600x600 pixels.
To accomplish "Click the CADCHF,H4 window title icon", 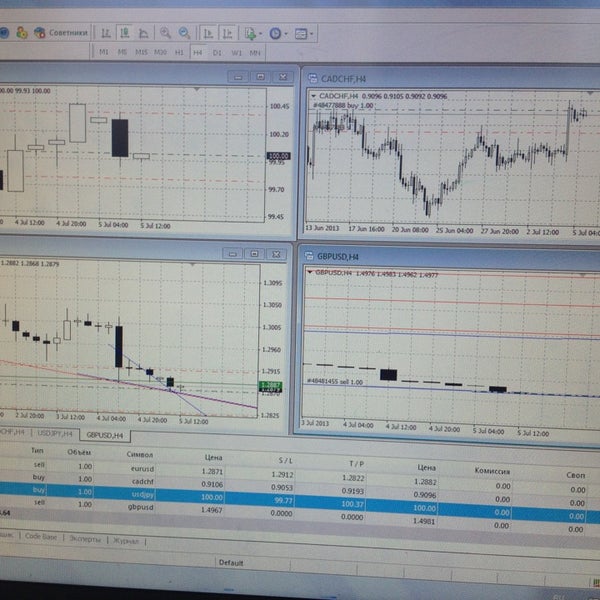I will pyautogui.click(x=313, y=78).
